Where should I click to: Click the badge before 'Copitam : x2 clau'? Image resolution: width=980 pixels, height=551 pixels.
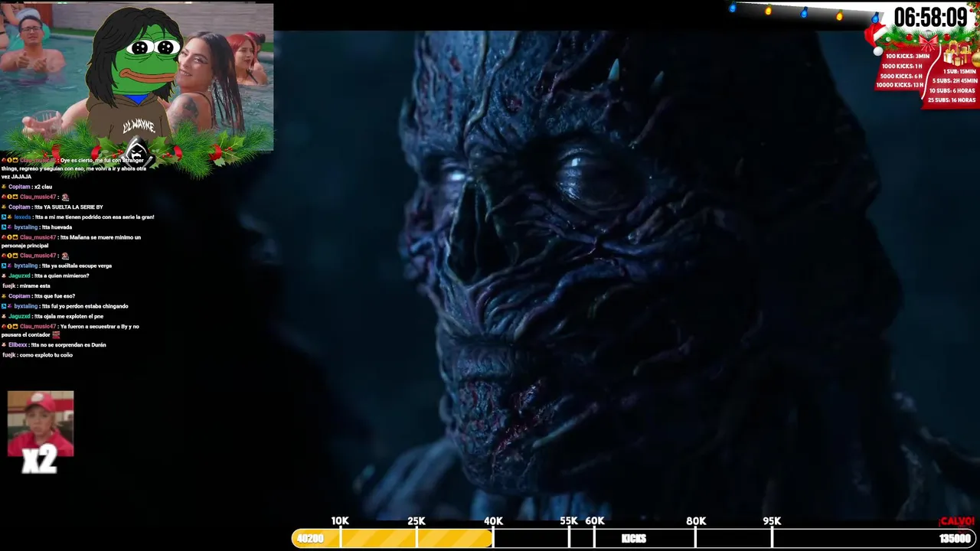tap(4, 187)
